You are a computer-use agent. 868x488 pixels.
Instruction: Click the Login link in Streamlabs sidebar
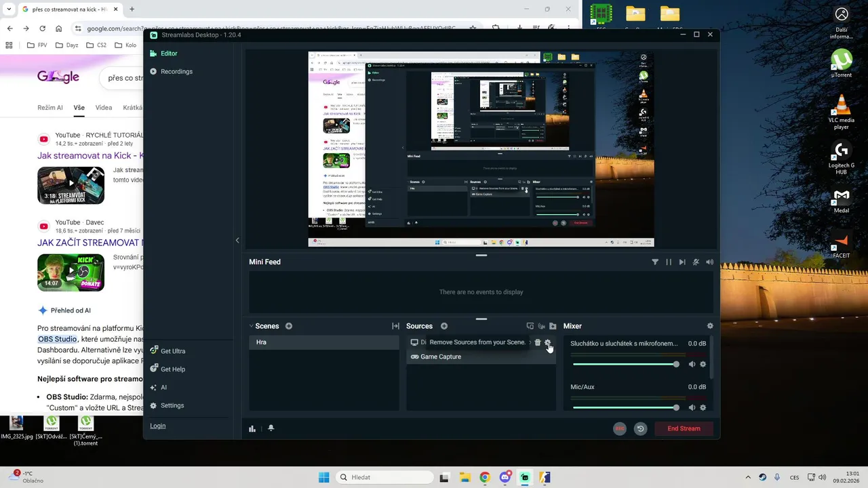click(157, 426)
